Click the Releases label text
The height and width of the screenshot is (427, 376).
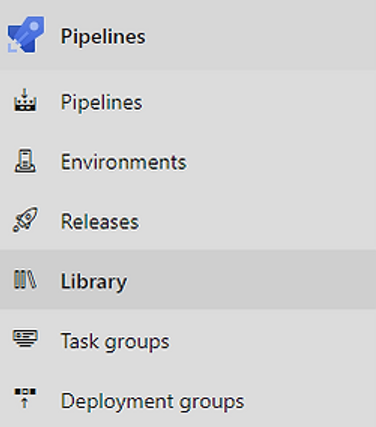pos(100,222)
